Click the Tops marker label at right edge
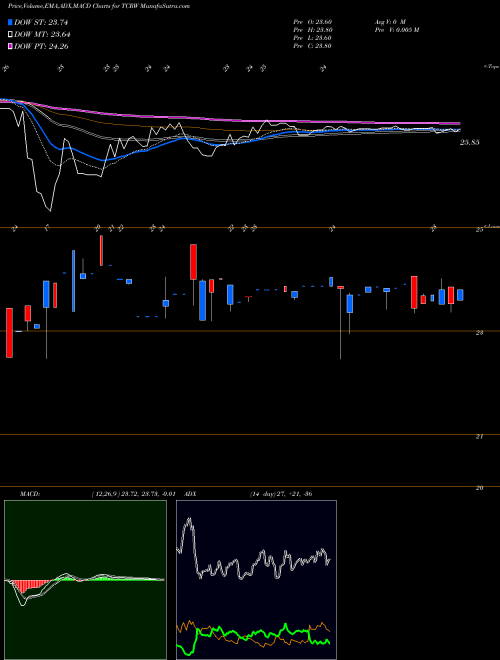This screenshot has height=660, width=500. click(492, 67)
